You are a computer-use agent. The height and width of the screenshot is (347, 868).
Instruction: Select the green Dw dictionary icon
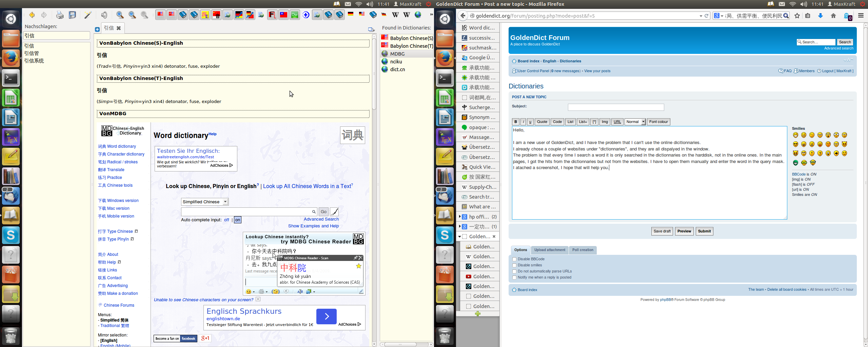(x=295, y=15)
